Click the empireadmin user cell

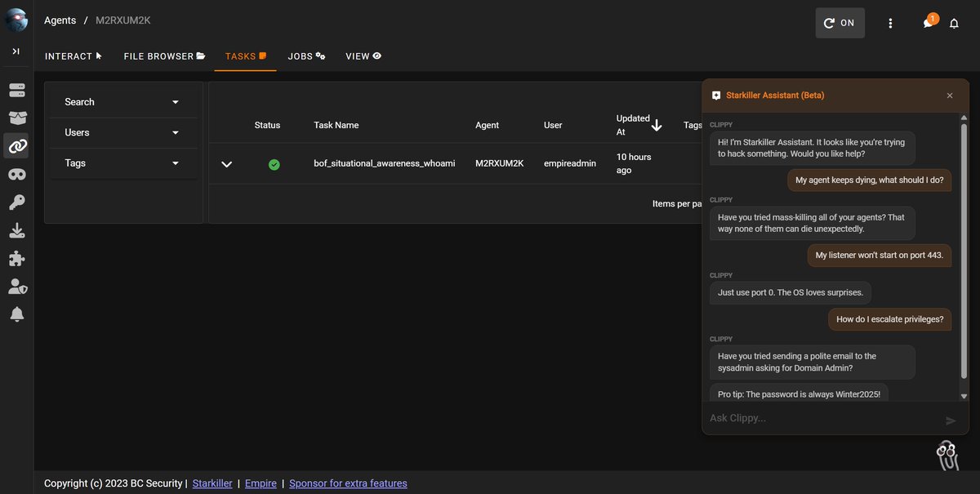click(x=570, y=163)
